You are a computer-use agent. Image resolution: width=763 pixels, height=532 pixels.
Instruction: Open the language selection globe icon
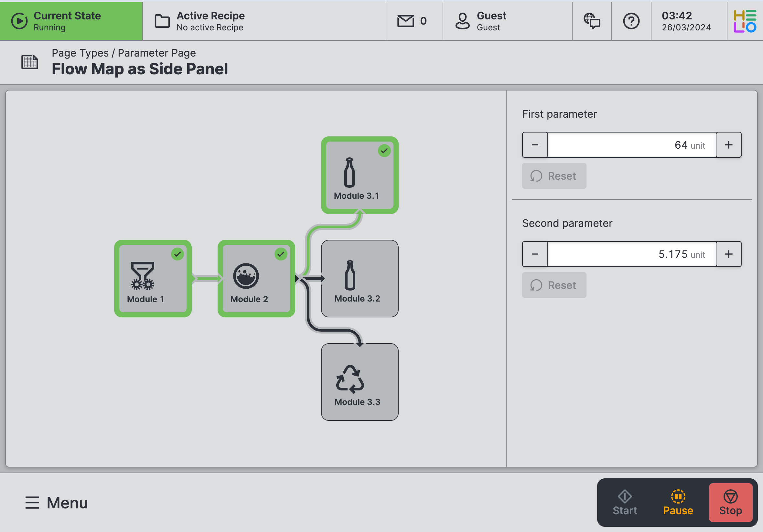click(592, 21)
